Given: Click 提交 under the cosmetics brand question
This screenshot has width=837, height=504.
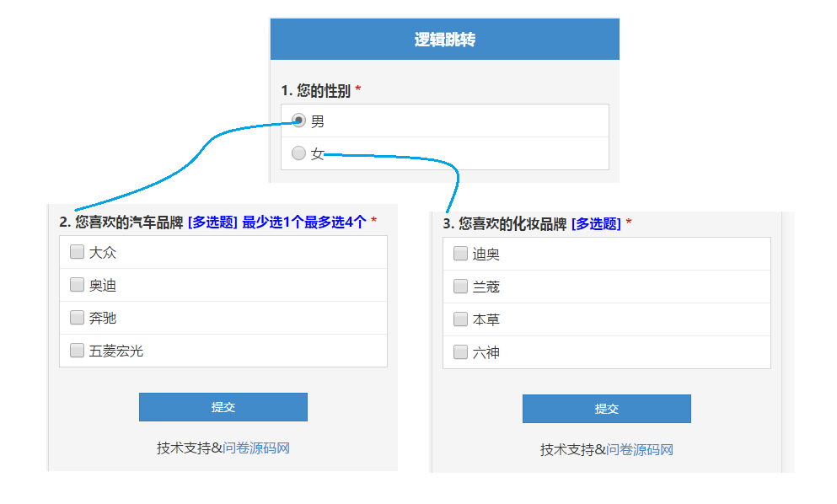Looking at the screenshot, I should pyautogui.click(x=606, y=409).
